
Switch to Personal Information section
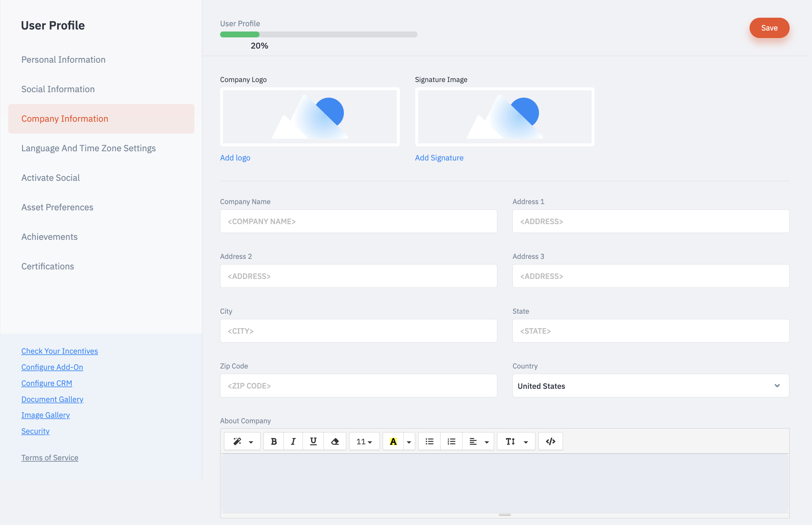click(63, 60)
